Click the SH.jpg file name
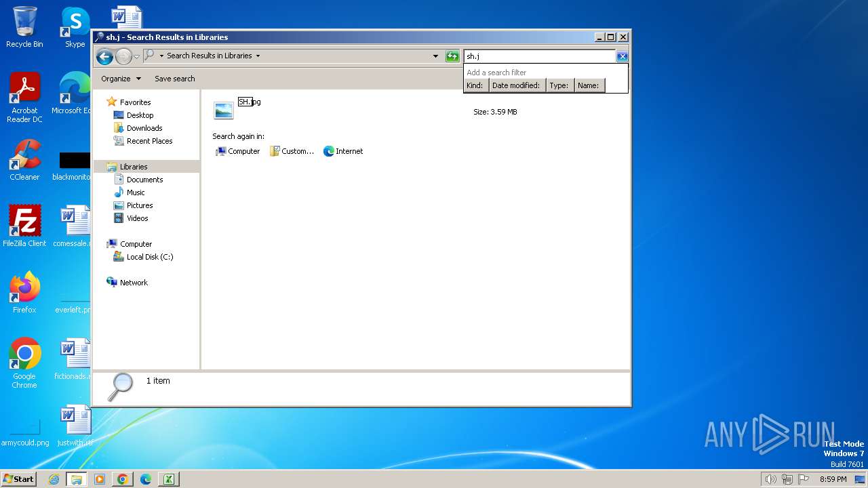This screenshot has height=488, width=868. (x=249, y=102)
